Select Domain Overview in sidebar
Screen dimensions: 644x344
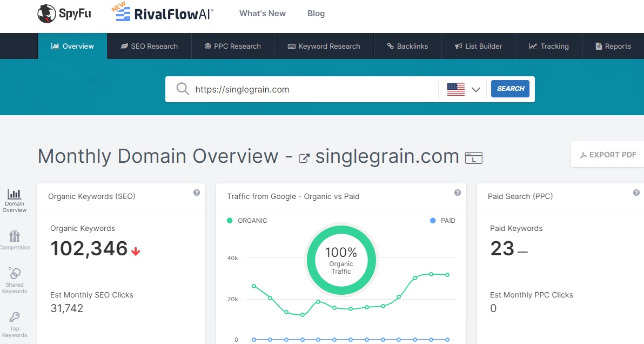click(x=15, y=201)
